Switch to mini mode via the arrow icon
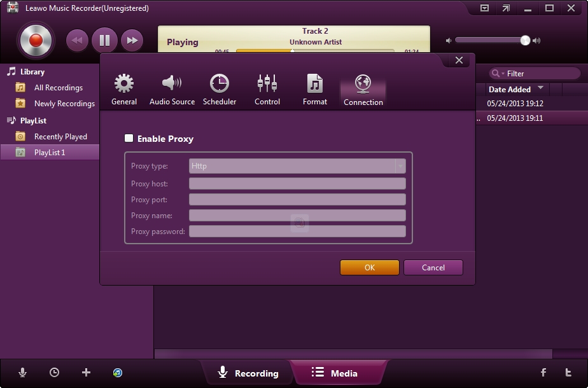 (506, 8)
